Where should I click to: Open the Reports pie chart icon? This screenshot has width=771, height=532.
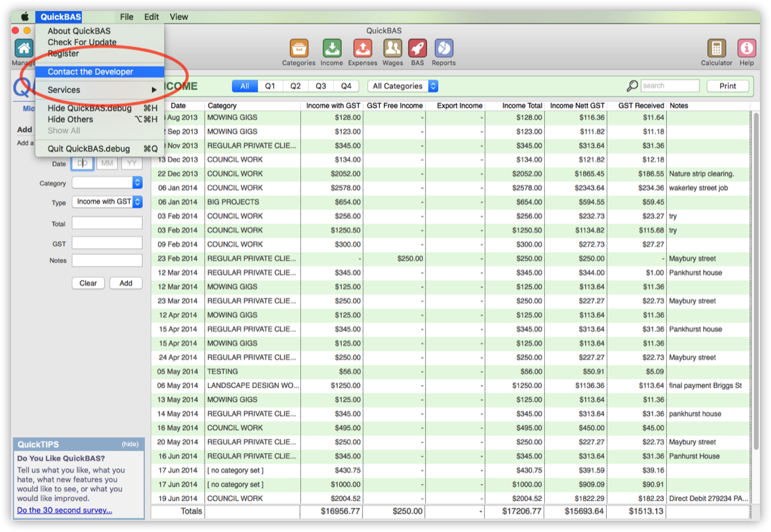coord(444,48)
